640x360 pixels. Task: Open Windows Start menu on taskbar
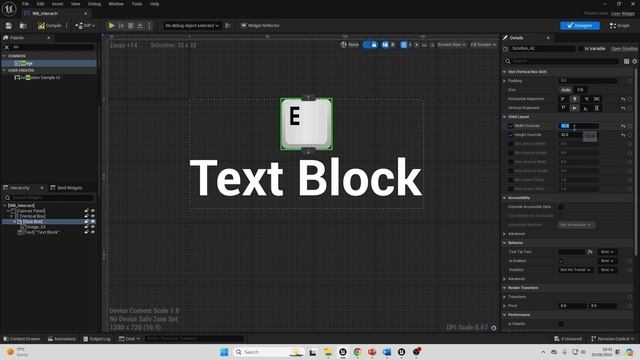point(224,352)
